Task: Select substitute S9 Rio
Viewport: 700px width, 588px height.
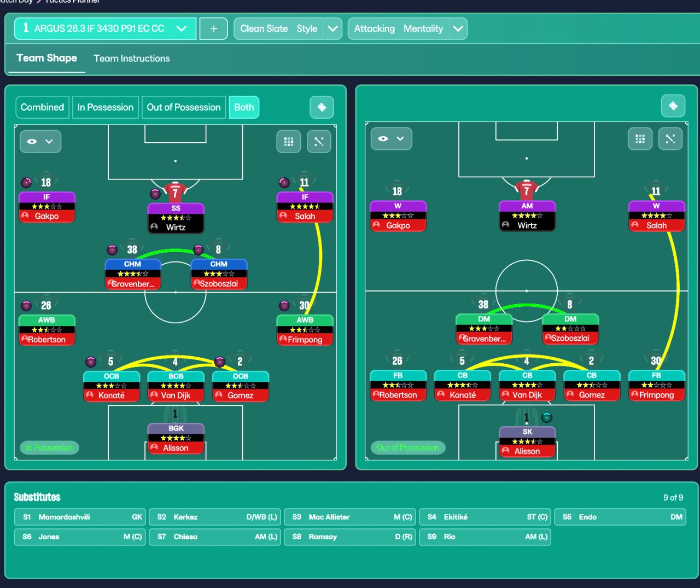Action: tap(485, 537)
